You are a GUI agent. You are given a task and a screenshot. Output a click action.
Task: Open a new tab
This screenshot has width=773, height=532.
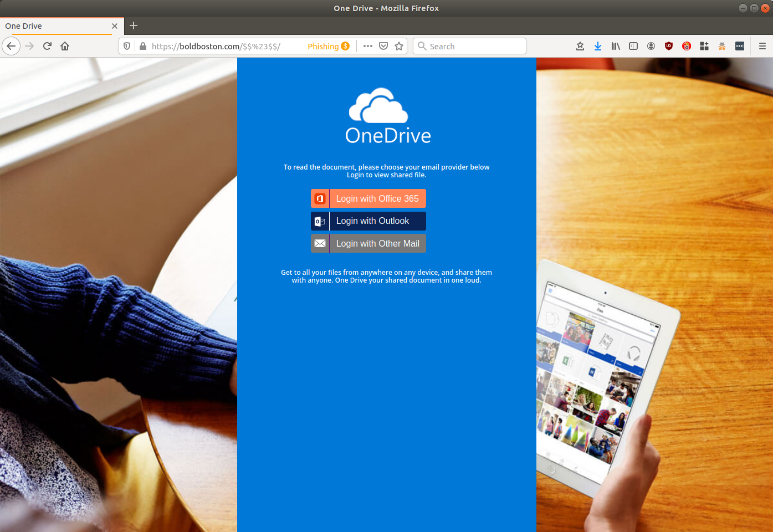coord(134,25)
